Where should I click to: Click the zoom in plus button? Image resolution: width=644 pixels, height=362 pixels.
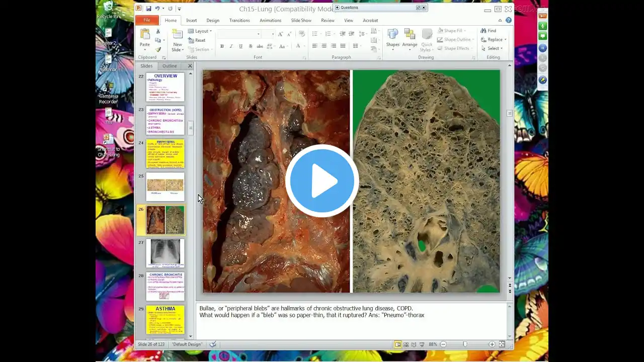tap(492, 344)
